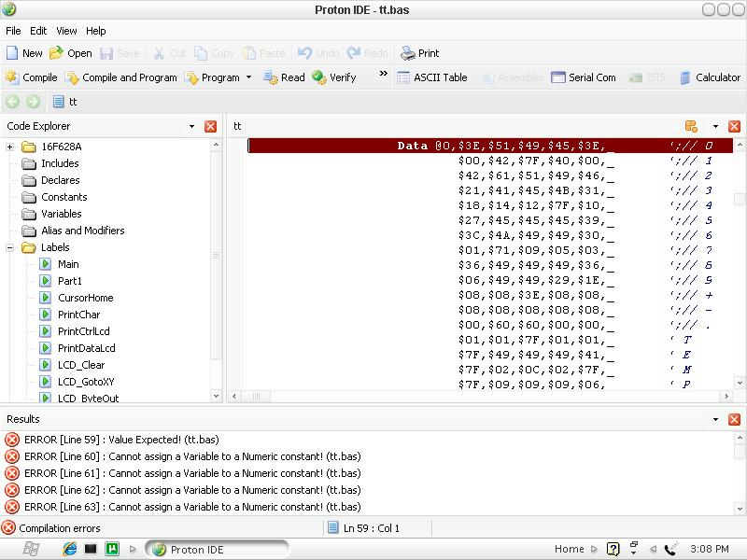Click the green taskbar application icon
Image resolution: width=747 pixels, height=560 pixels.
[x=112, y=549]
